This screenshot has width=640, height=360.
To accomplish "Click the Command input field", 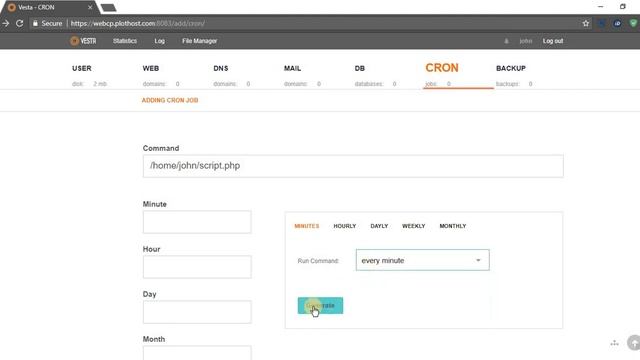I will pos(353,166).
